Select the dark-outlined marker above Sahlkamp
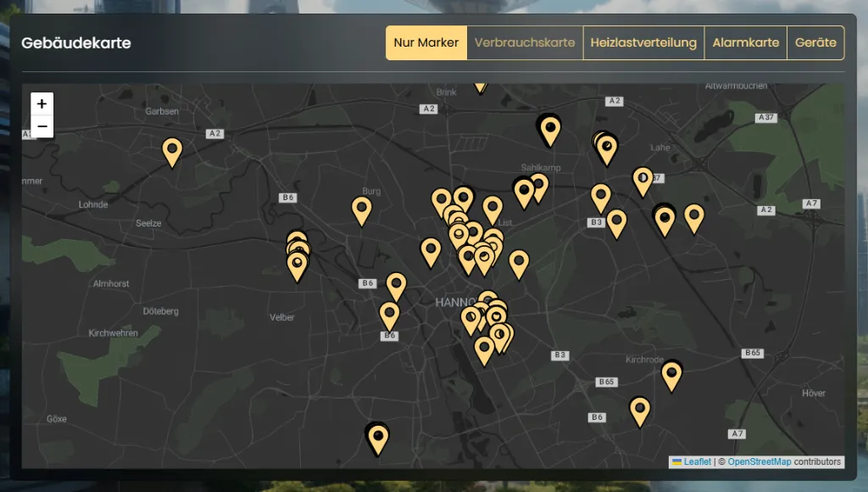The height and width of the screenshot is (492, 868). [x=550, y=130]
